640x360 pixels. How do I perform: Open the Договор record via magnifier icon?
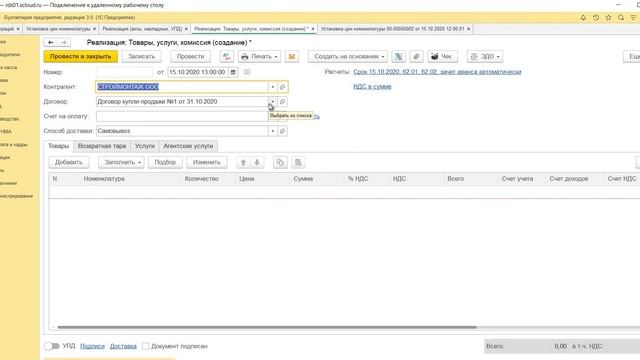click(282, 102)
